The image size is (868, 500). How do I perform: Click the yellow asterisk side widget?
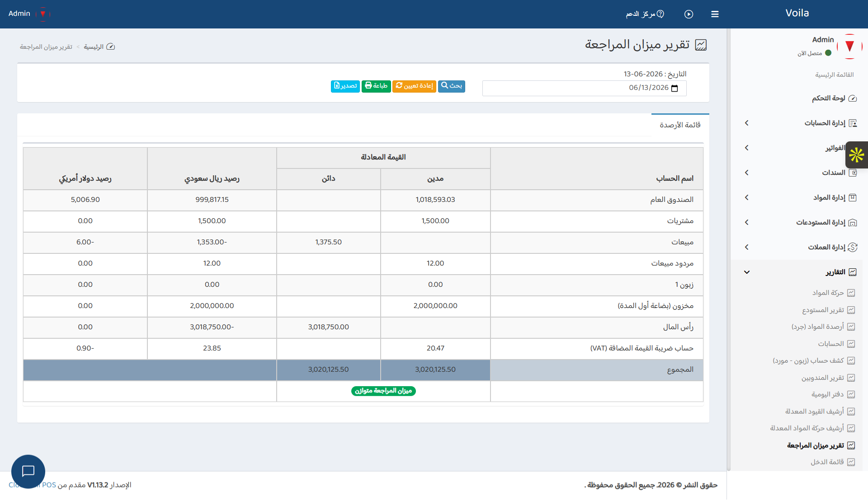pyautogui.click(x=856, y=155)
